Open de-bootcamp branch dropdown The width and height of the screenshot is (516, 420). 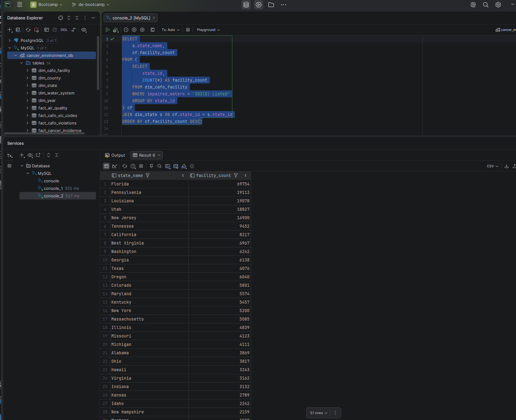(x=91, y=5)
